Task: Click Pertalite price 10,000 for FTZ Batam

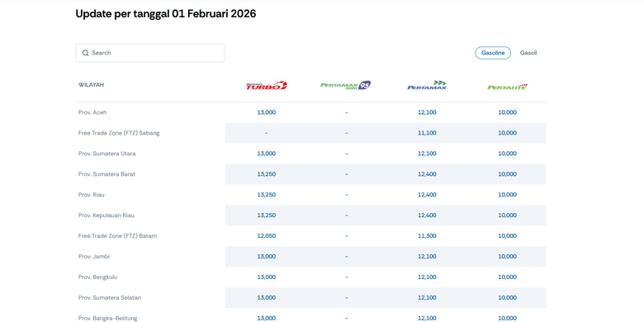Action: tap(507, 236)
